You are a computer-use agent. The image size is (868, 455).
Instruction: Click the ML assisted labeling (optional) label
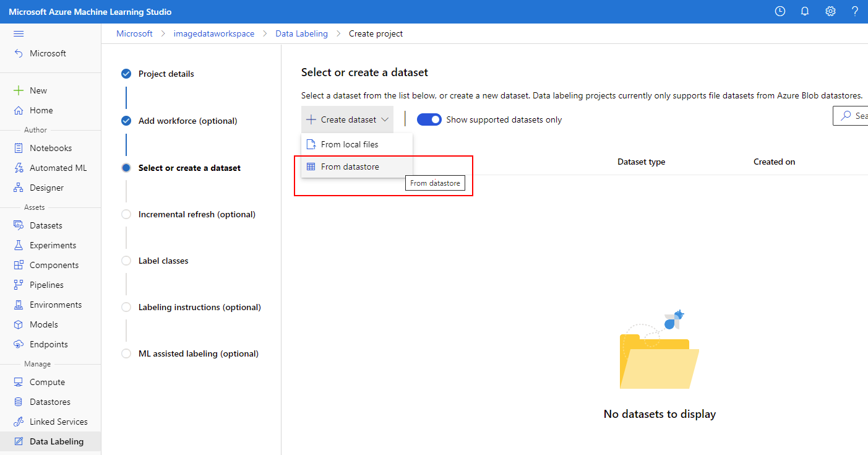click(199, 353)
